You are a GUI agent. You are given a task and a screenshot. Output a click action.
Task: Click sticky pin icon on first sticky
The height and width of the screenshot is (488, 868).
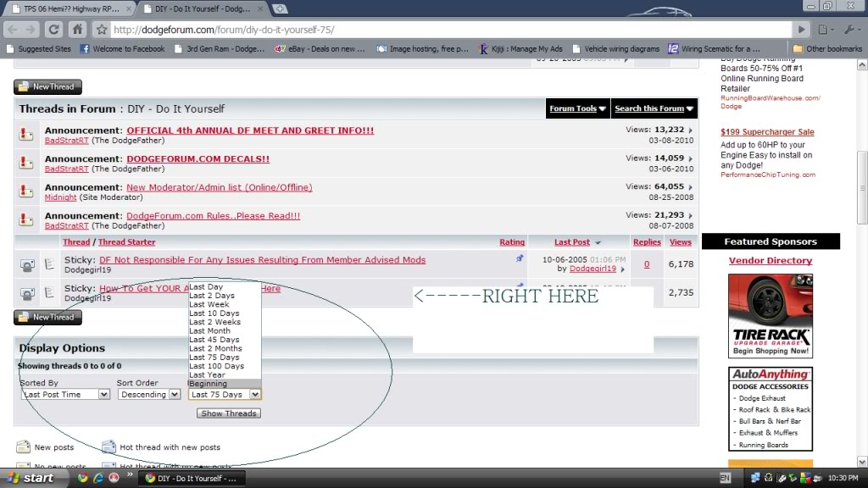pyautogui.click(x=520, y=258)
